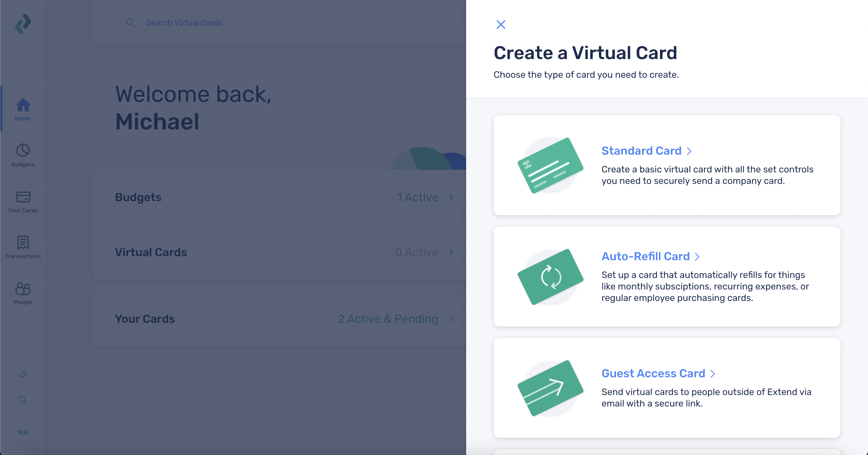Click the 0 Active virtual cards link
The width and height of the screenshot is (868, 455).
pos(416,252)
